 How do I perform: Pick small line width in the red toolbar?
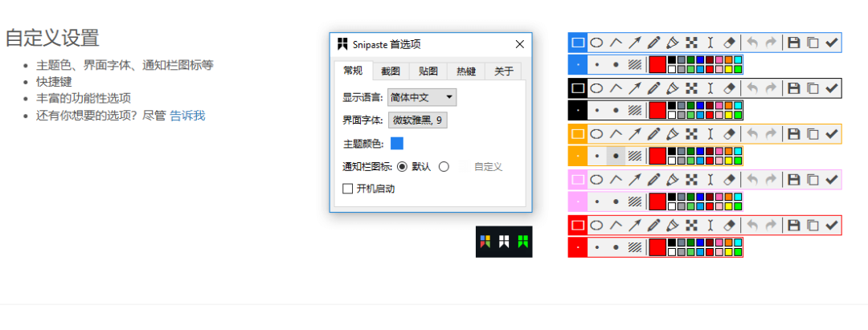pos(596,247)
